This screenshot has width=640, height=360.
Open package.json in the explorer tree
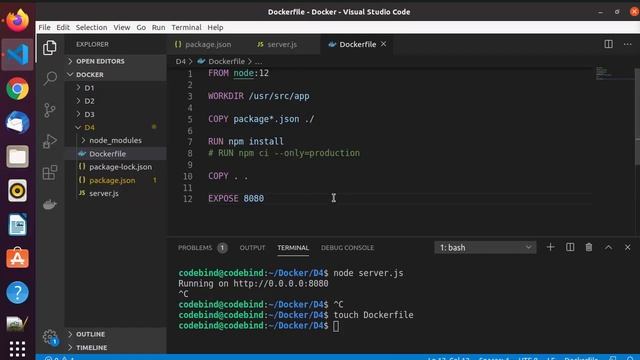click(116, 180)
